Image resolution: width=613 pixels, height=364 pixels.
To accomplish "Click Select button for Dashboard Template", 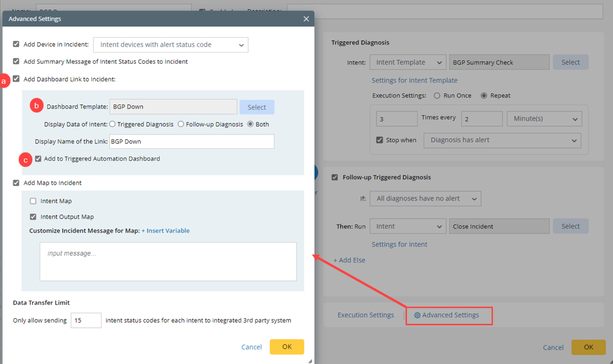I will click(x=257, y=107).
